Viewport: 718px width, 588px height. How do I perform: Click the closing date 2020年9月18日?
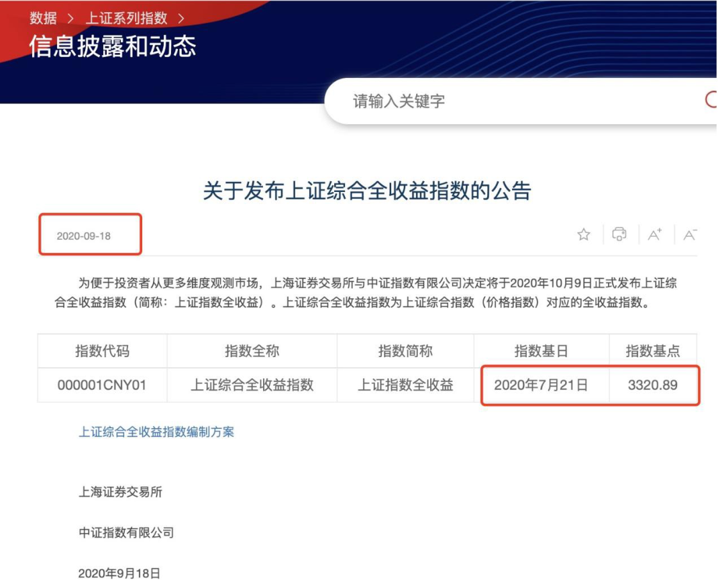point(119,573)
